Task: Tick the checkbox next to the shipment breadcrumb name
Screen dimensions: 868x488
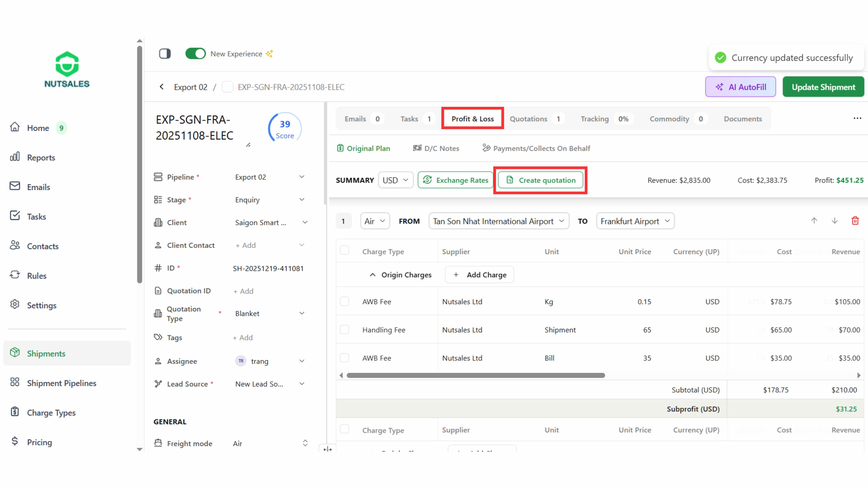Action: tap(227, 87)
